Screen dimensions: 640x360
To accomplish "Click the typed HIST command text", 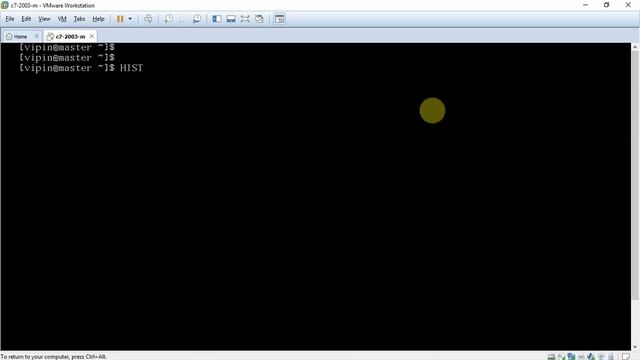I will click(131, 68).
